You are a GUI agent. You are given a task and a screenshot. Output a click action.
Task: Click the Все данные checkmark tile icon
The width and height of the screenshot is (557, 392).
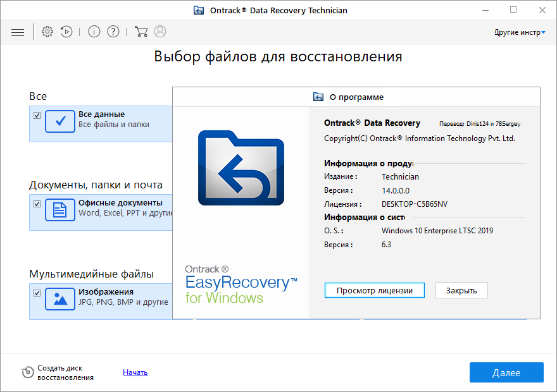(60, 121)
